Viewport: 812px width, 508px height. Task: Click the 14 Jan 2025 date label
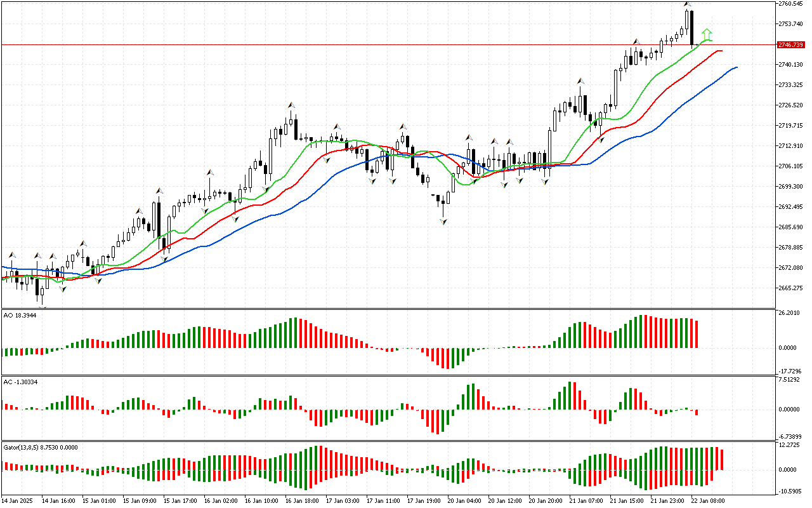18,501
